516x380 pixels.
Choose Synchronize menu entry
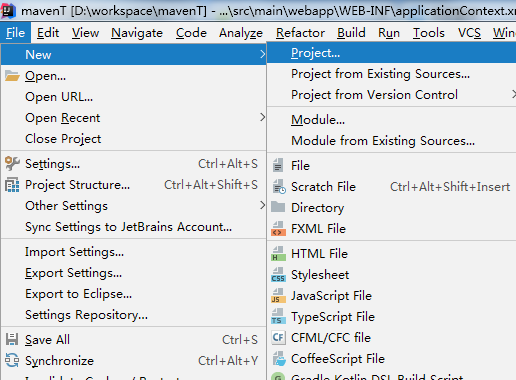134,361
